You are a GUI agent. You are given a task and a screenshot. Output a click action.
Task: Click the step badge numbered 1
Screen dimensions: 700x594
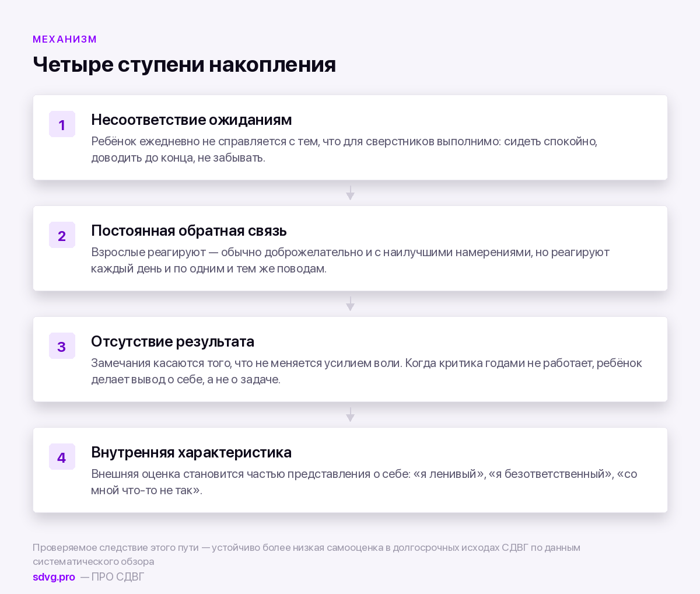(x=62, y=124)
